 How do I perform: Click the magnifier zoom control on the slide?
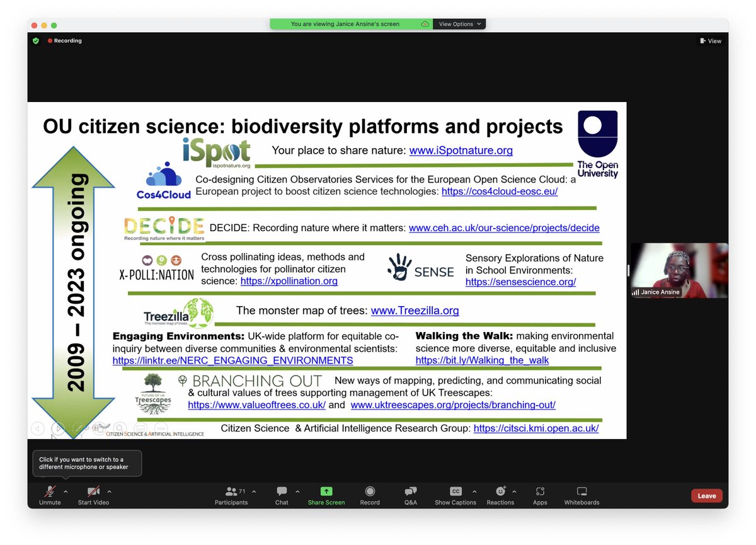pyautogui.click(x=118, y=428)
